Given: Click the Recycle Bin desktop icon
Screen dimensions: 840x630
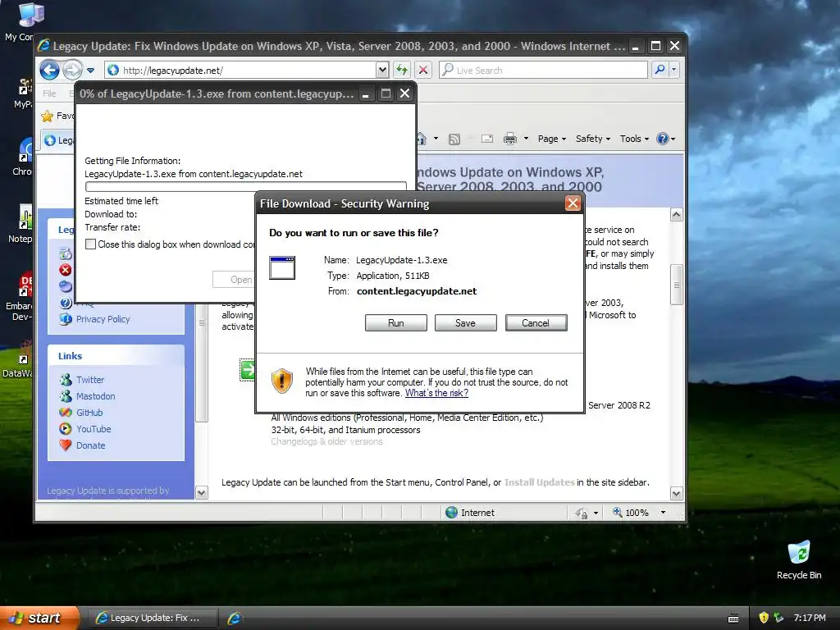Looking at the screenshot, I should [799, 560].
